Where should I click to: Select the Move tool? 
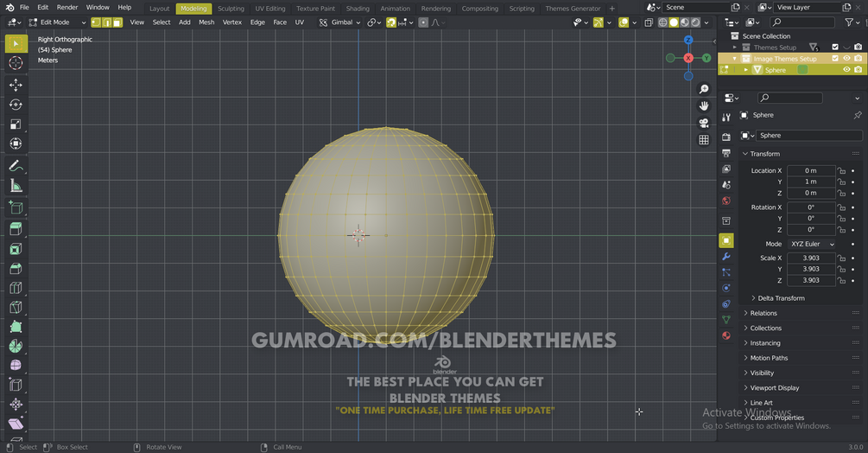[x=16, y=85]
